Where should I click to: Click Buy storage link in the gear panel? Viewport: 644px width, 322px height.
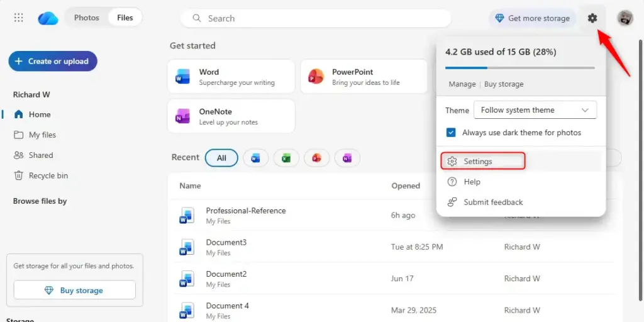tap(504, 84)
